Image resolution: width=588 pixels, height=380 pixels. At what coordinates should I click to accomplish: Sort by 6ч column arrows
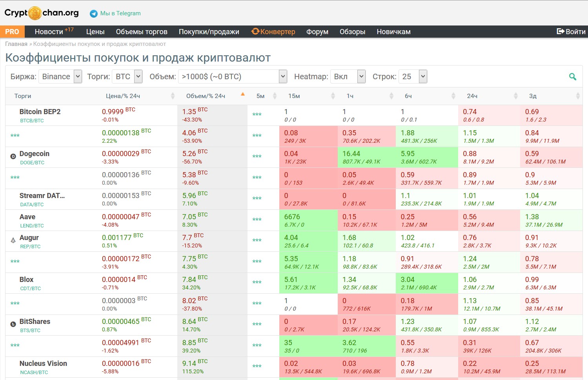pyautogui.click(x=453, y=96)
